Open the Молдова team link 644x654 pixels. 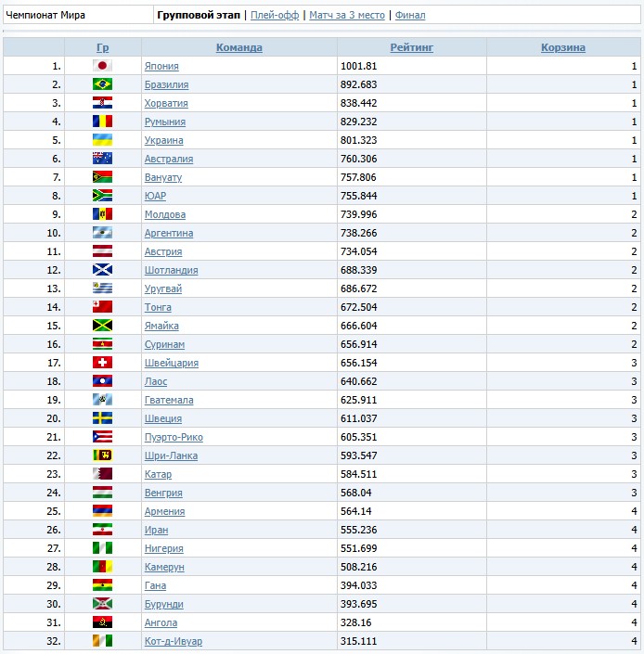pos(165,214)
